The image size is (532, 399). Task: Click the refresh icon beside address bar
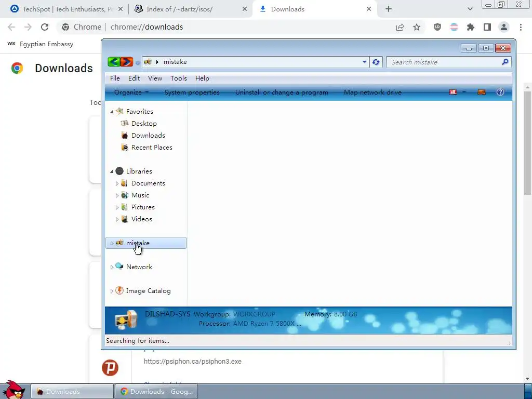(376, 62)
